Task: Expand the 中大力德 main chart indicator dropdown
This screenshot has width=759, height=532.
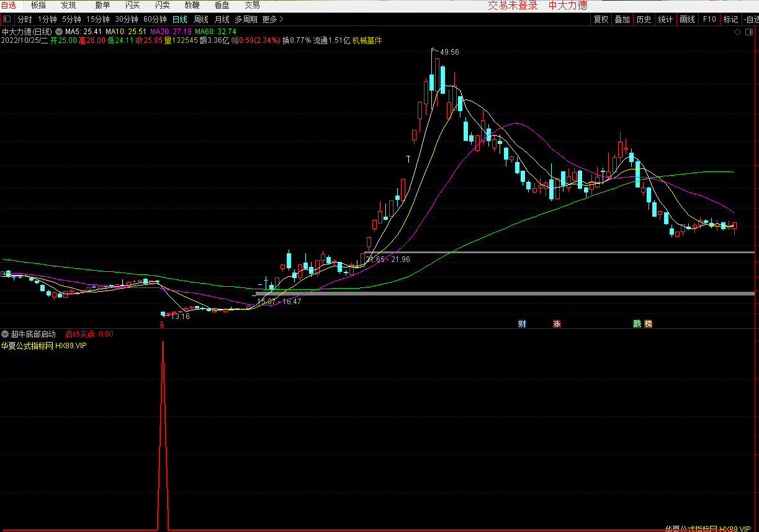Action: point(59,31)
